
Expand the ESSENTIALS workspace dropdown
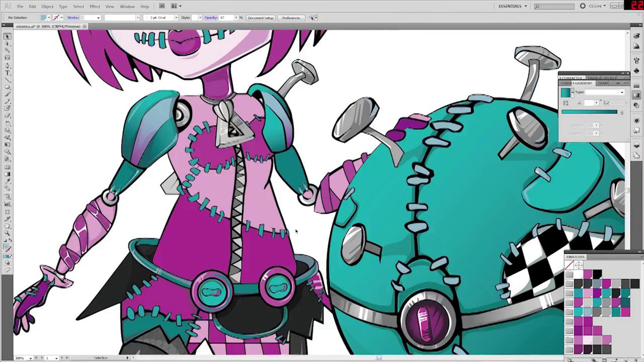point(526,6)
